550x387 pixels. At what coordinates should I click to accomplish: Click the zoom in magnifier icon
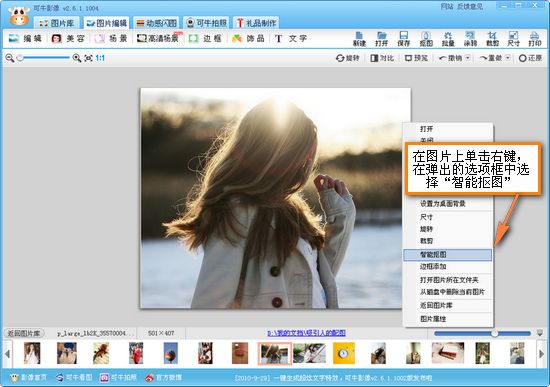[76, 58]
